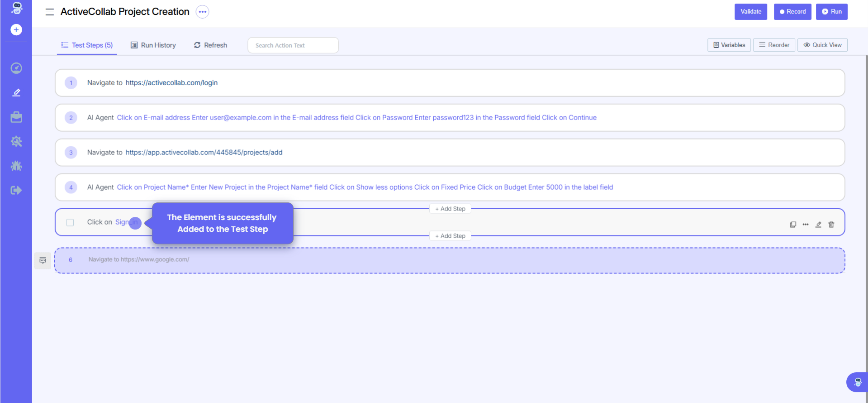Open the bug icon in left sidebar
Screen dimensions: 868x403
coord(16,166)
